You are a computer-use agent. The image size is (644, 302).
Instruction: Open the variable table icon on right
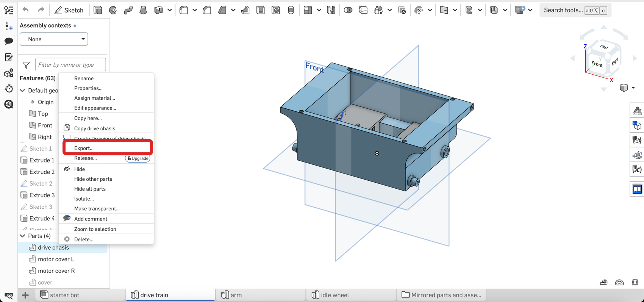pos(637,169)
